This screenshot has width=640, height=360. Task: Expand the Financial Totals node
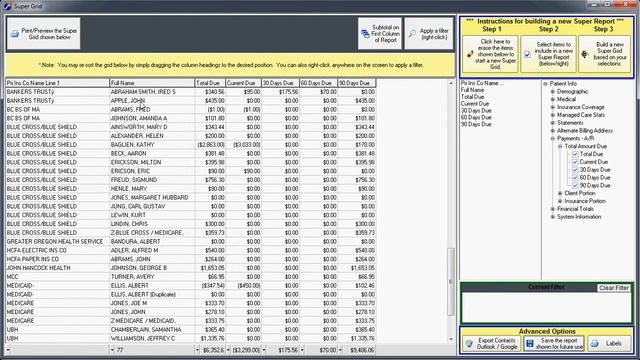553,209
